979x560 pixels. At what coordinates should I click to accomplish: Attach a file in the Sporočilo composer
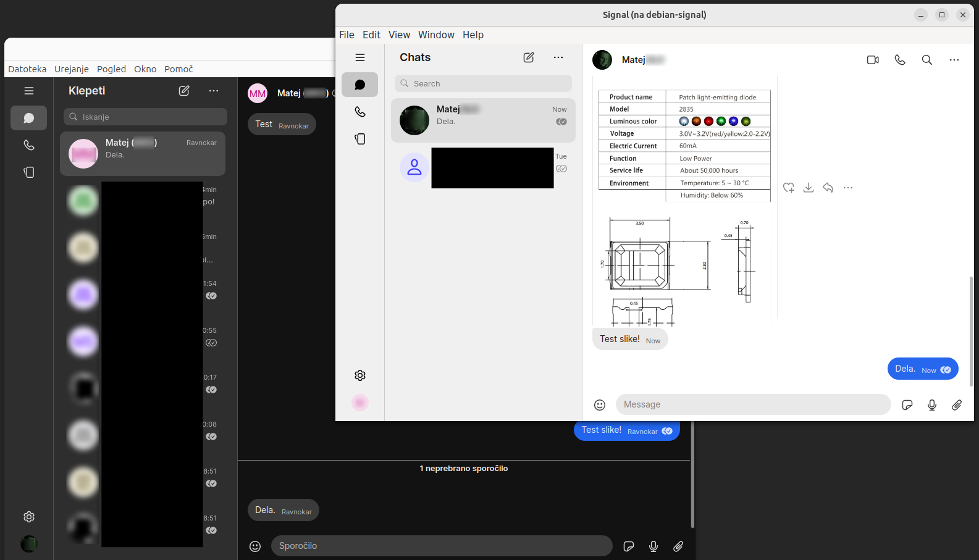(678, 546)
